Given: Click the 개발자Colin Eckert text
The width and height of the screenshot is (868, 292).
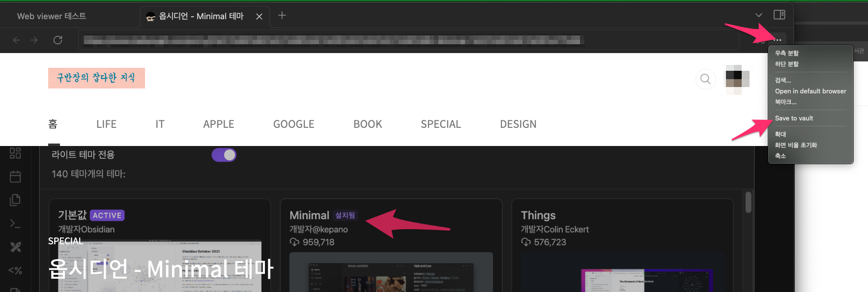Looking at the screenshot, I should tap(555, 229).
